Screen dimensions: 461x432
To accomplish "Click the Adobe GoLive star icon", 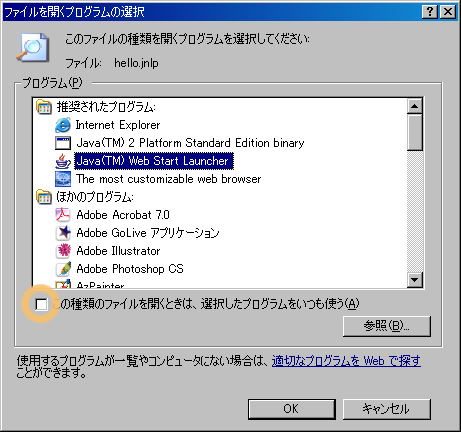I will [x=63, y=233].
